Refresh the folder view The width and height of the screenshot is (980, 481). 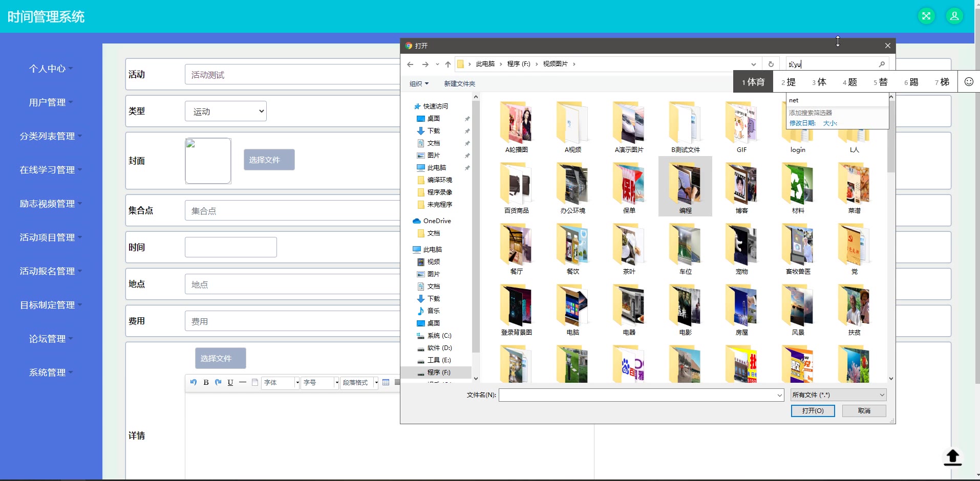[x=771, y=64]
